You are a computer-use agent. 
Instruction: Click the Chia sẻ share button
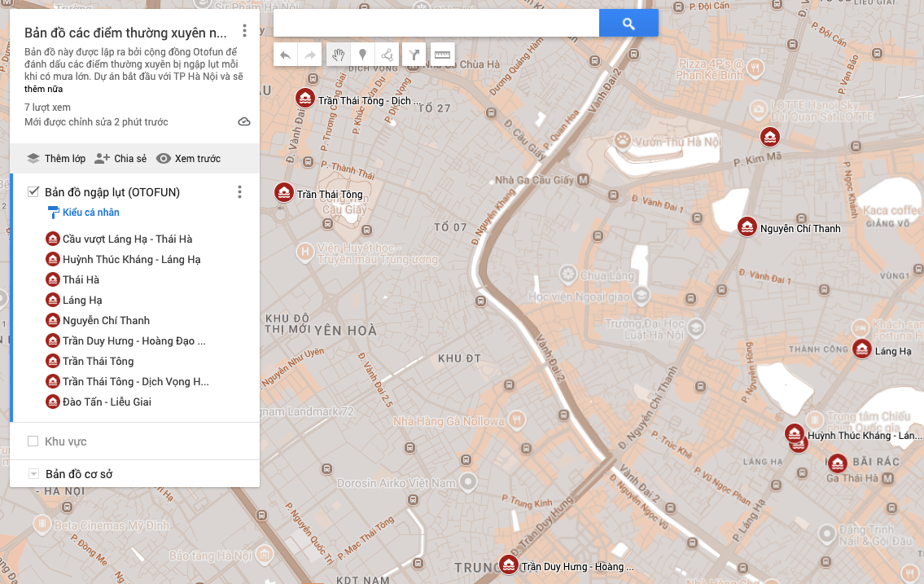[x=120, y=159]
